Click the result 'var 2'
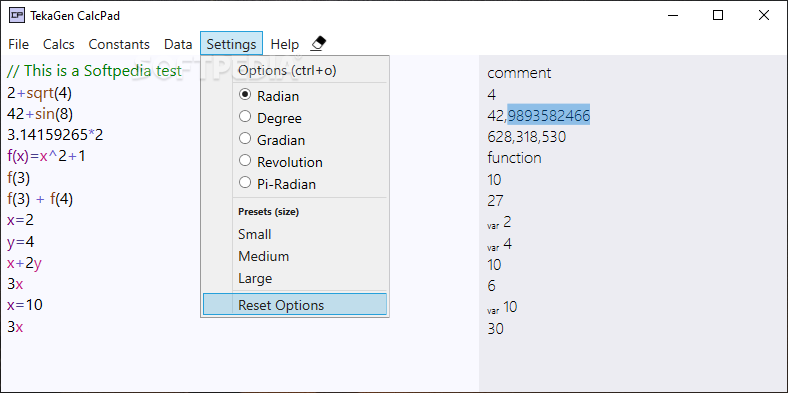The height and width of the screenshot is (393, 788). click(499, 223)
